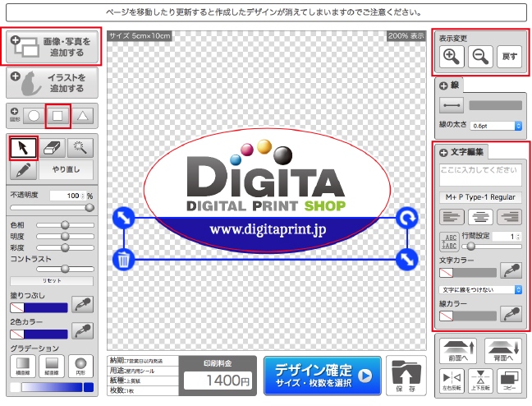Screen dimensions: 532x406
Task: Align text to the right
Action: coord(509,216)
